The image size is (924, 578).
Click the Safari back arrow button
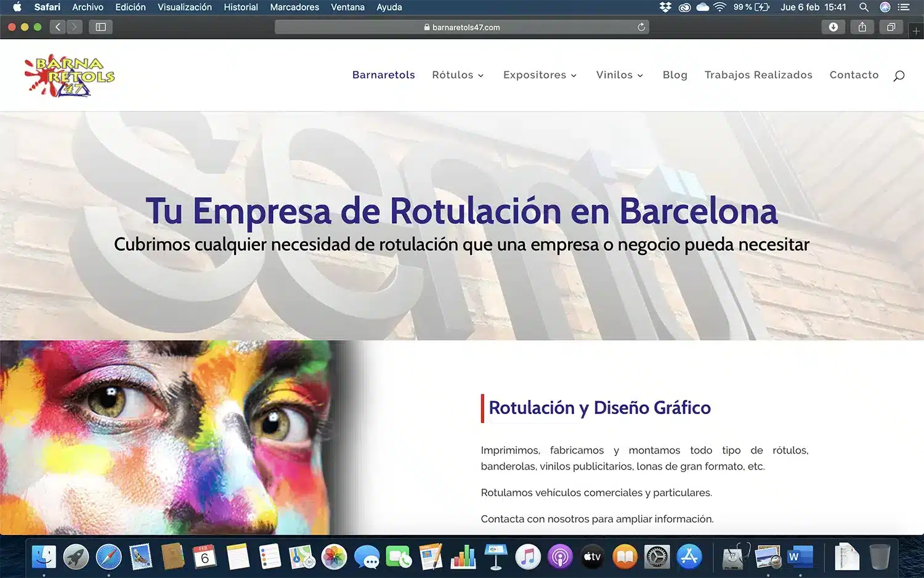coord(58,27)
